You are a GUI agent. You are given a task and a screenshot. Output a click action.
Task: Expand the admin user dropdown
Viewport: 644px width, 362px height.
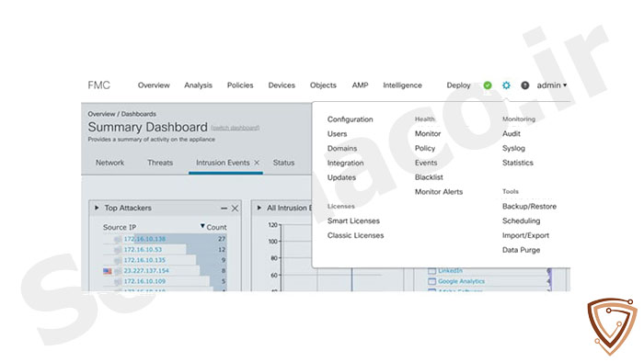[x=552, y=85]
